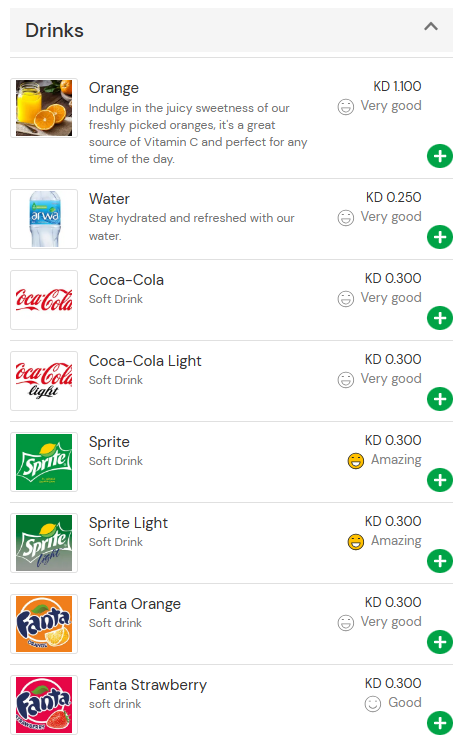Viewport: 466px width, 744px height.
Task: Add Sprite Light with the plus icon
Action: pos(439,561)
